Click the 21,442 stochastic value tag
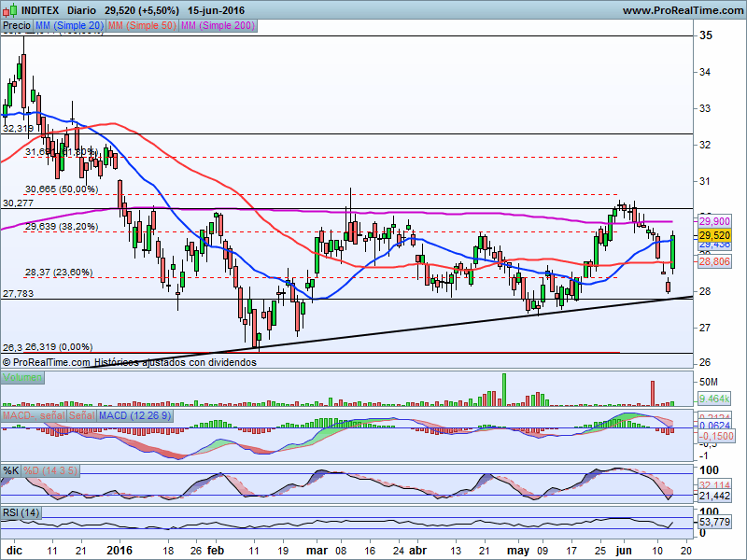The width and height of the screenshot is (747, 560). pyautogui.click(x=714, y=496)
